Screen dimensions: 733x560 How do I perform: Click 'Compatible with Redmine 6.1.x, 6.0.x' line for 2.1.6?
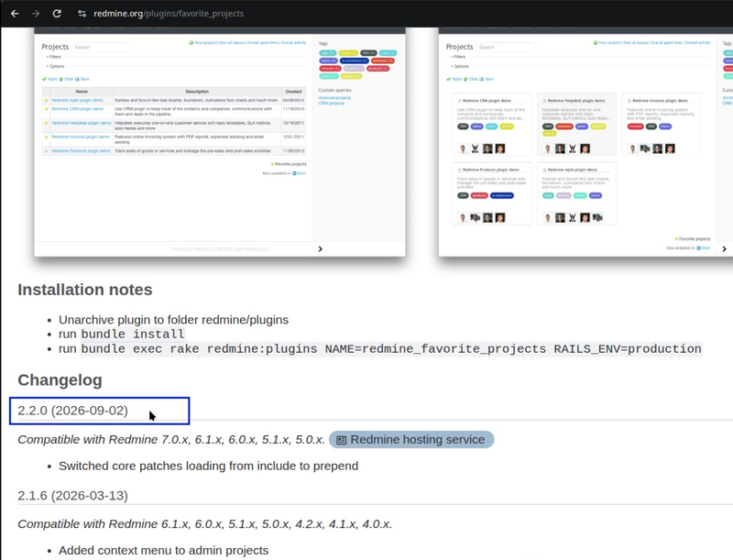tap(204, 524)
